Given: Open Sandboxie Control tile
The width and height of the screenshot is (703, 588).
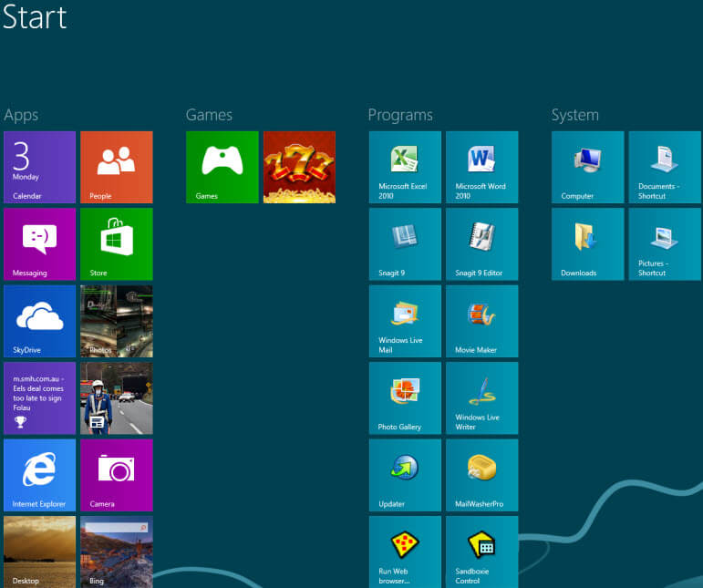Looking at the screenshot, I should tap(482, 552).
